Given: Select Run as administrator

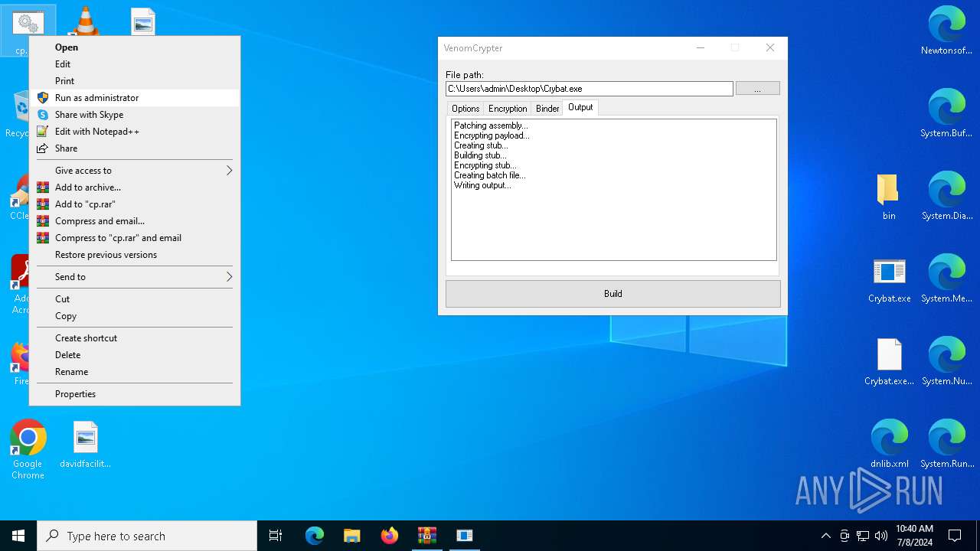Looking at the screenshot, I should coord(135,98).
